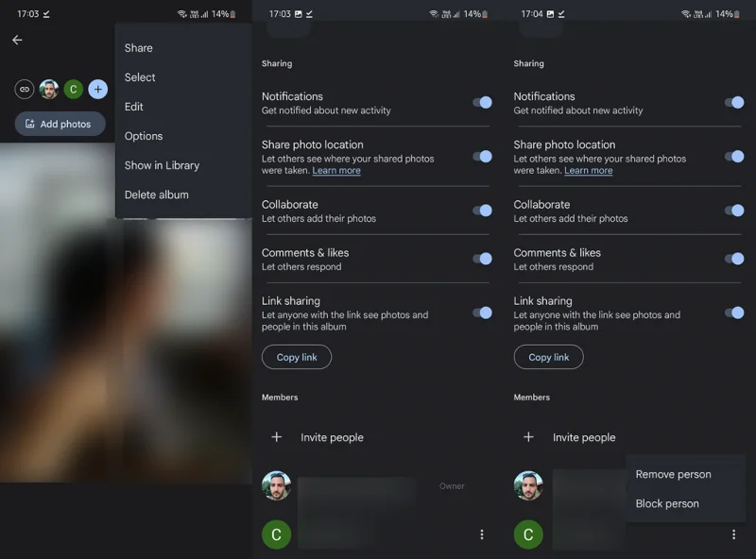Tap Invite people plus icon in right screen

tap(528, 437)
